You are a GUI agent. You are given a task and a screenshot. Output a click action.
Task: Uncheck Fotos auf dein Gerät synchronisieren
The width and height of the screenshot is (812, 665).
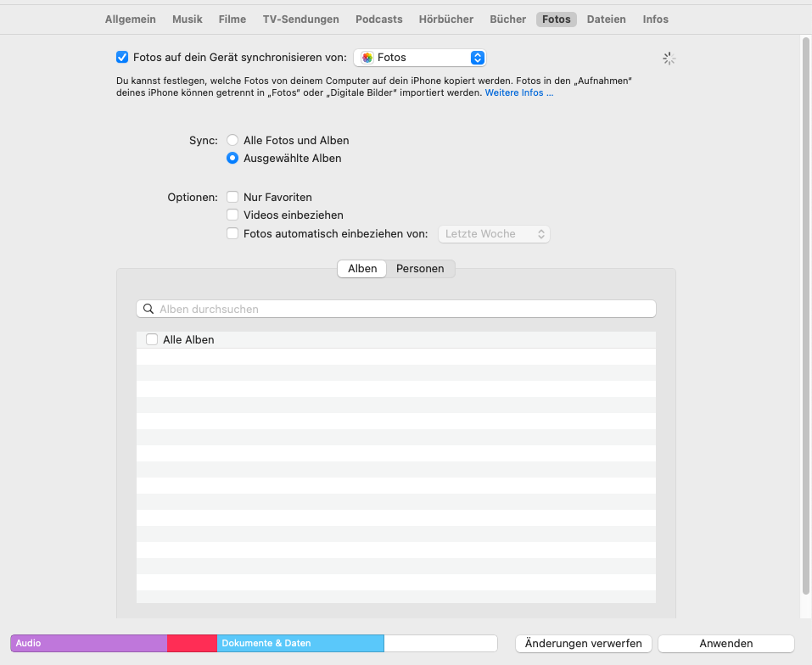(122, 57)
